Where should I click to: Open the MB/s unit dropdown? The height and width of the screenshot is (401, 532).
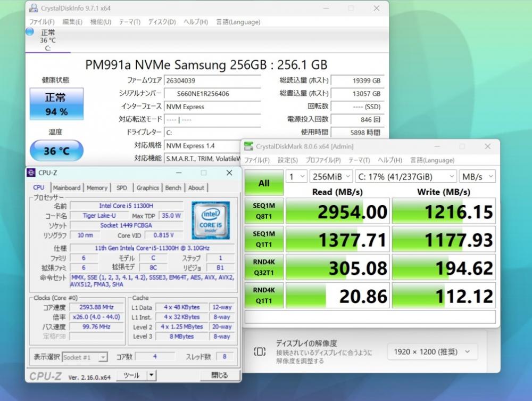click(x=477, y=177)
